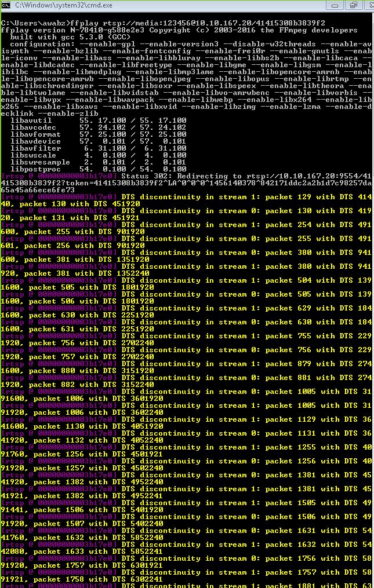Viewport: 374px width, 588px height.
Task: Click DTS discontinuity stream 0 packet 1005 line
Action: pyautogui.click(x=186, y=391)
